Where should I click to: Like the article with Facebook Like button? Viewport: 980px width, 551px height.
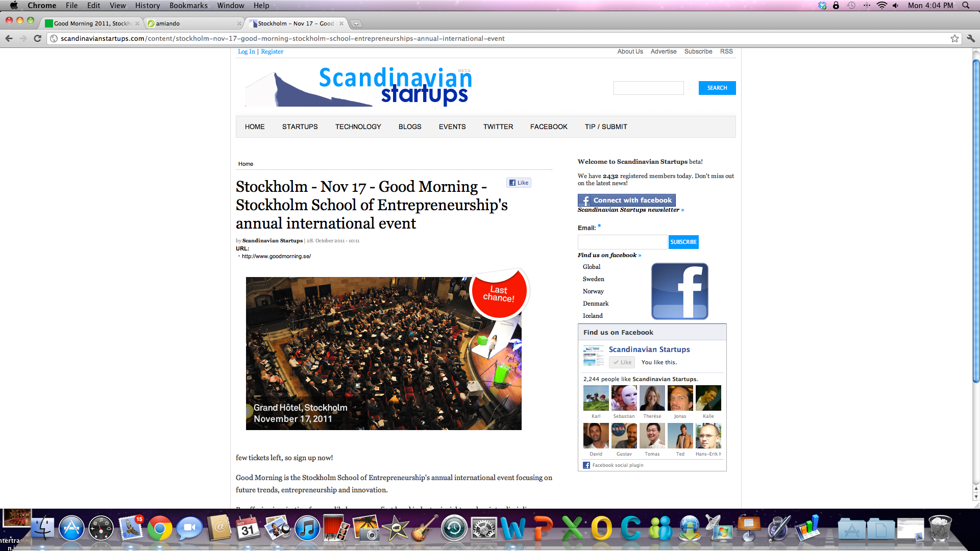519,183
